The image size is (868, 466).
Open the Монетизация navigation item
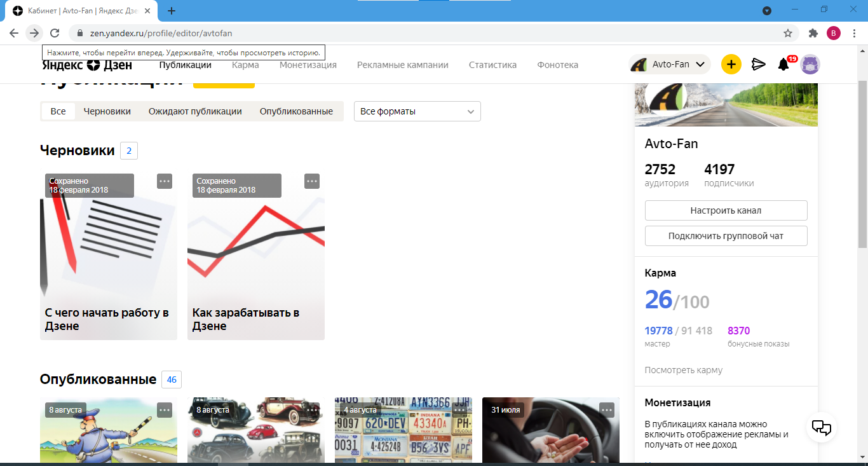[308, 65]
